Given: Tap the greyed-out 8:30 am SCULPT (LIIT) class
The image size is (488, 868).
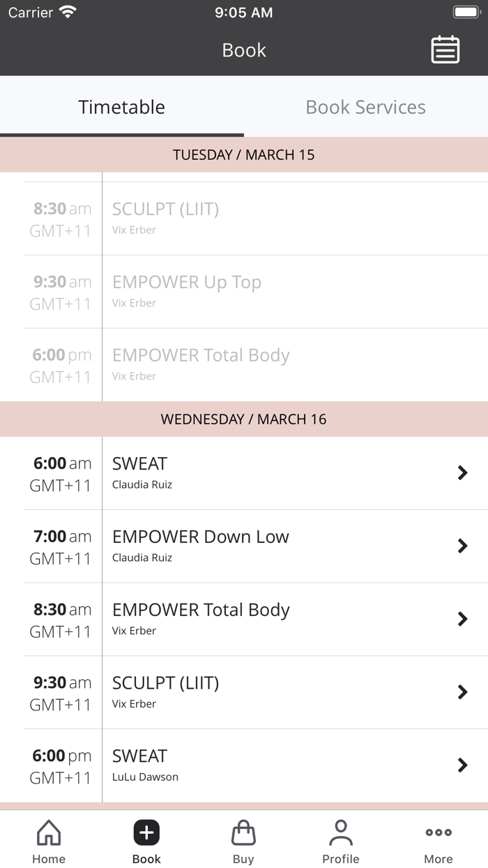Looking at the screenshot, I should click(x=244, y=218).
